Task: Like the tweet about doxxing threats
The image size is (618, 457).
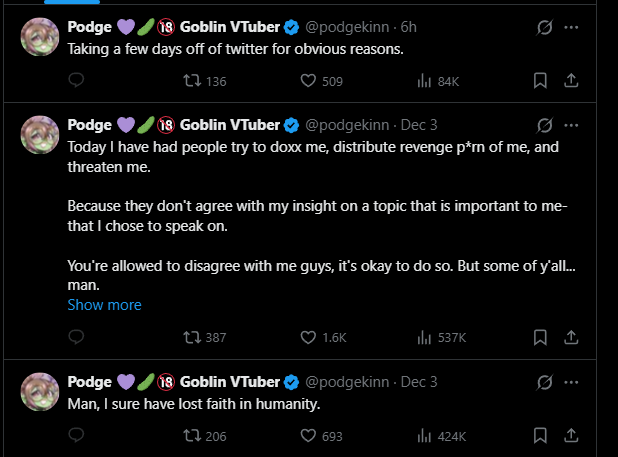Action: coord(309,338)
